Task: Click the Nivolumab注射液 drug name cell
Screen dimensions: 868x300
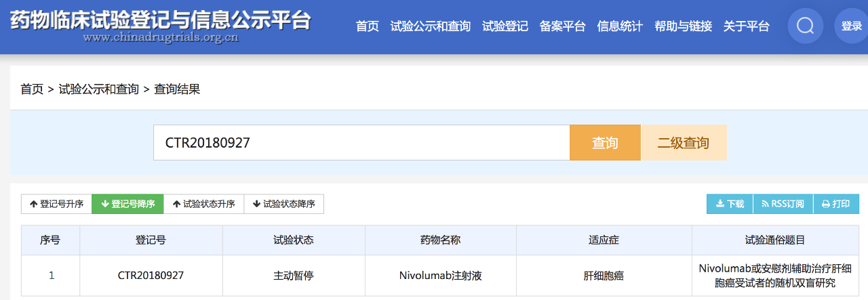Action: (x=441, y=276)
